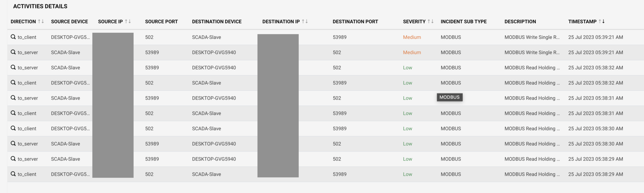Viewport: 644px width, 193px height.
Task: Click magnifier icon on last table row
Action: click(x=13, y=174)
